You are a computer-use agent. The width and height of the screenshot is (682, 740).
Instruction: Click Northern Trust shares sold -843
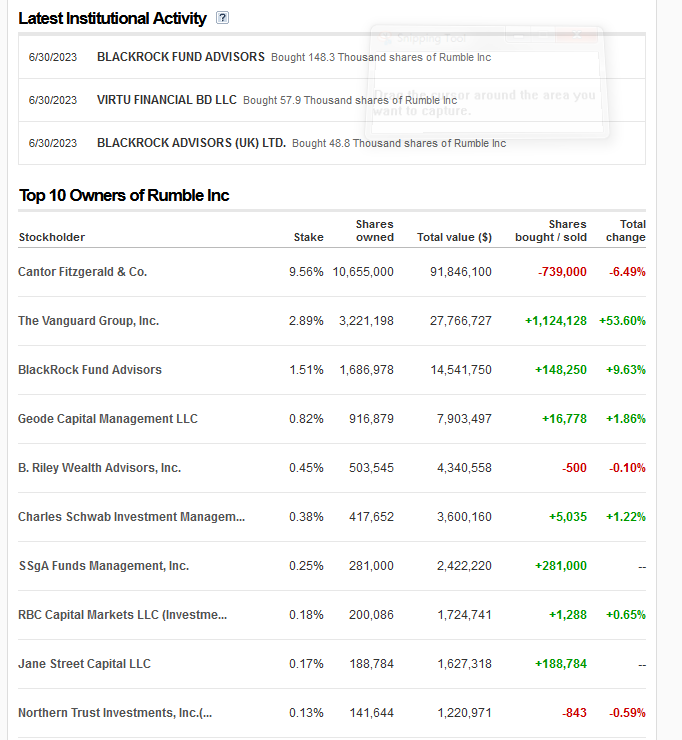[574, 713]
